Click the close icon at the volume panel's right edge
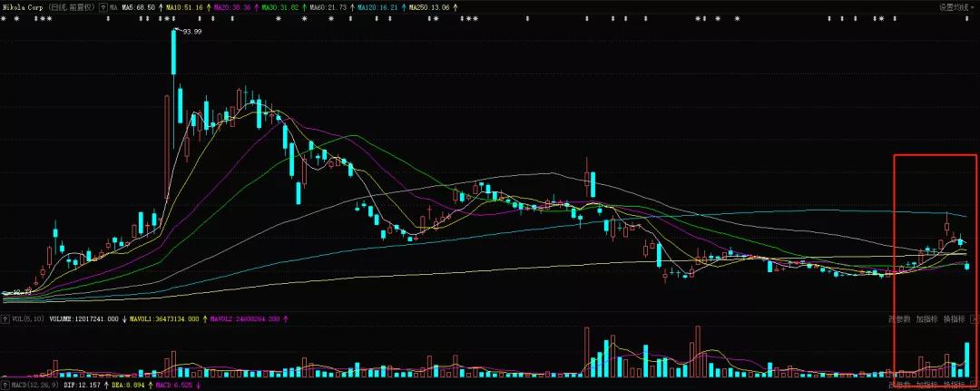This screenshot has height=391, width=980. pyautogui.click(x=975, y=319)
